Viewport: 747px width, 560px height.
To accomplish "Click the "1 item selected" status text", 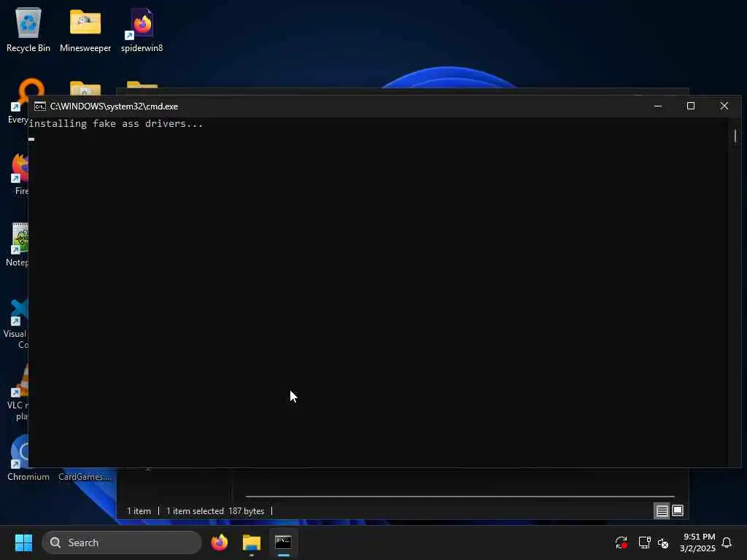I will click(195, 511).
